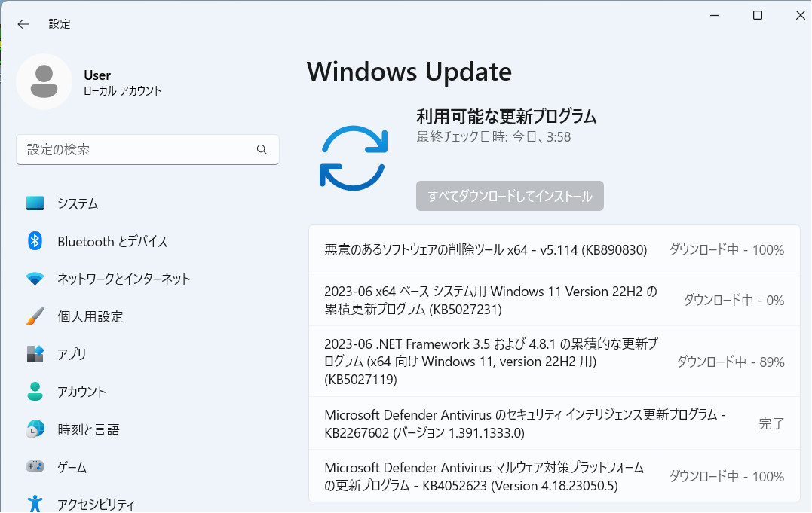Viewport: 812px width, 513px height.
Task: Select the KB2267602 Defender intelligence update entry
Action: 554,423
